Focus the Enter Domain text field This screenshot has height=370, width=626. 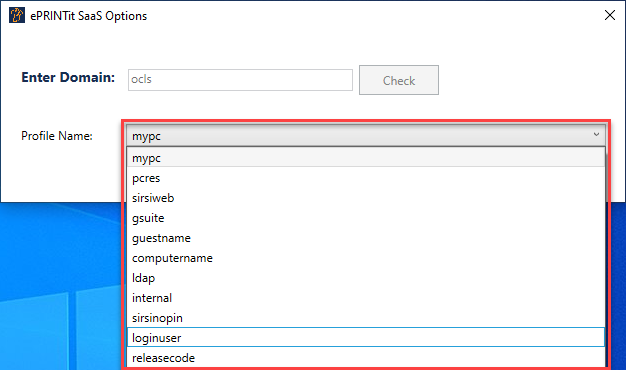[x=240, y=80]
